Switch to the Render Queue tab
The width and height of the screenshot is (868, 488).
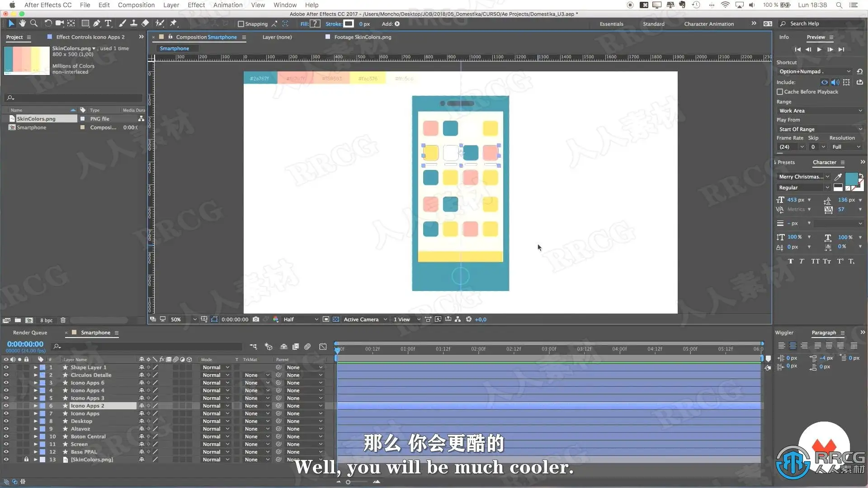coord(30,333)
